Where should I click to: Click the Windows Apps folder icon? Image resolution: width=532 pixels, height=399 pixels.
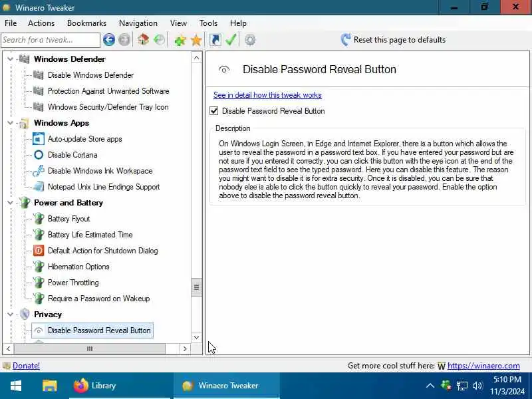pyautogui.click(x=24, y=123)
